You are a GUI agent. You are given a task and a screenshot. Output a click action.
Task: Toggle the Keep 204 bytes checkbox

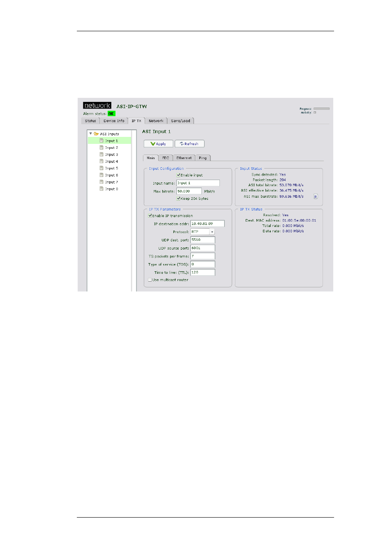179,198
